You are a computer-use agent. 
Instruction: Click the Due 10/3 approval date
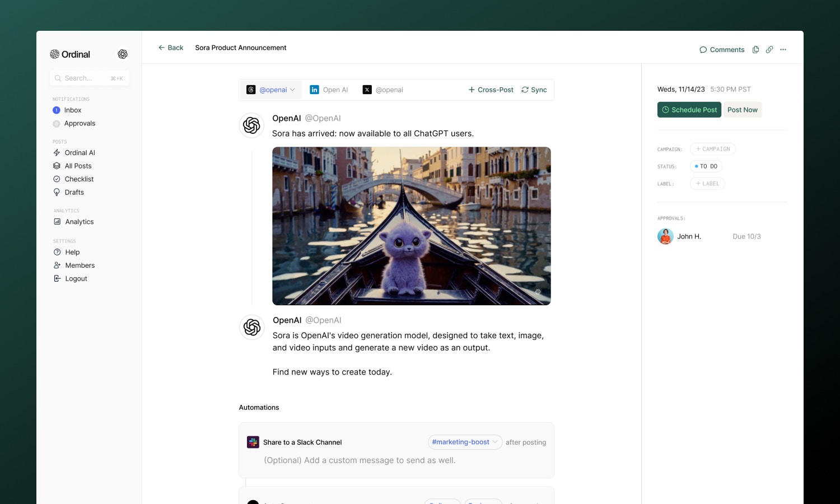747,236
